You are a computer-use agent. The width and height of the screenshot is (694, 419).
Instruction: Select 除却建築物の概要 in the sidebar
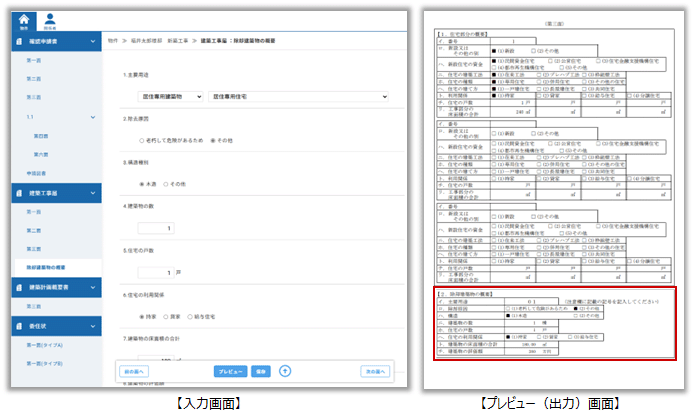coord(46,268)
